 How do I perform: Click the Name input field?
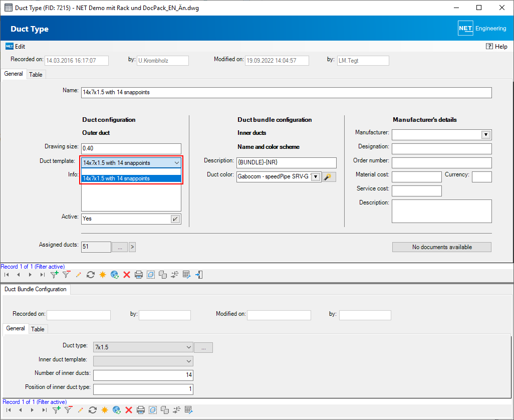point(287,92)
